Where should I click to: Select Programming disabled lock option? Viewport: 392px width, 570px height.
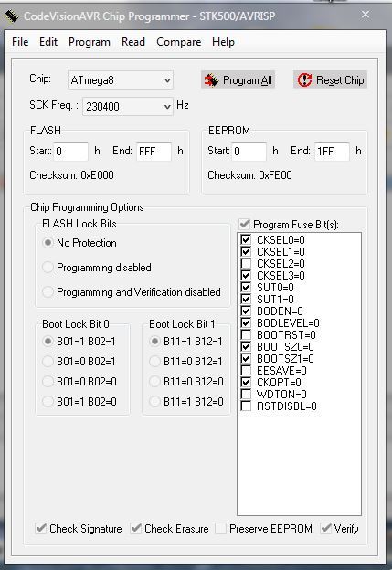coord(48,267)
